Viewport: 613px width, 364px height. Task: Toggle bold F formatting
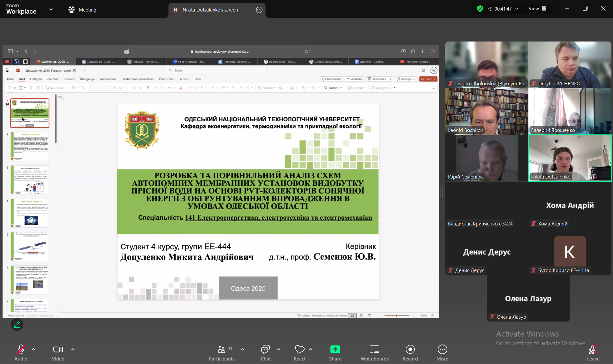point(148,88)
